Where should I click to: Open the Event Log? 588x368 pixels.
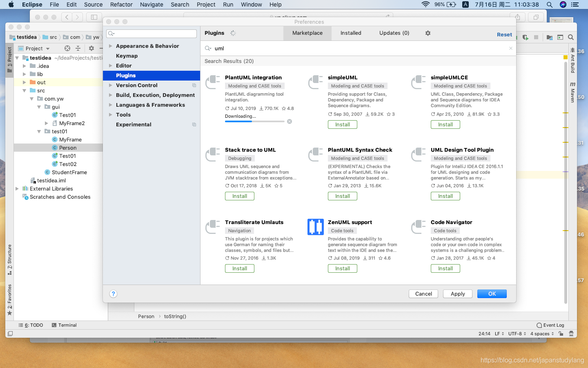pyautogui.click(x=550, y=325)
